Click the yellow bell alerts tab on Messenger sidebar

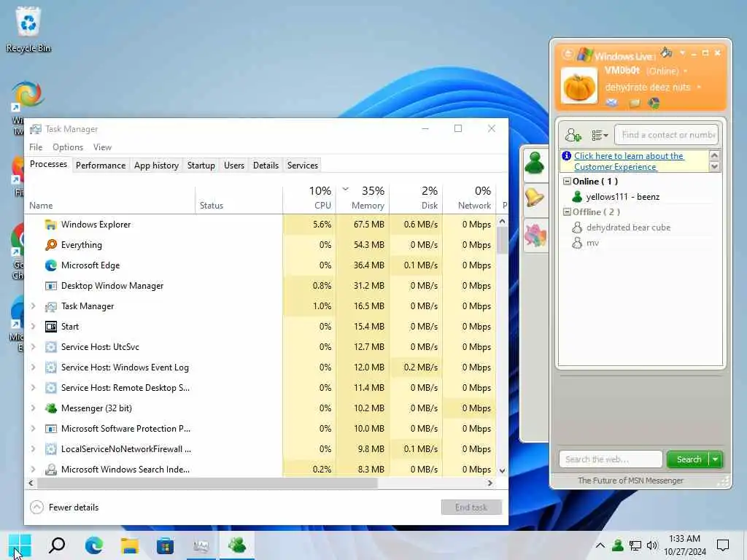(x=535, y=197)
